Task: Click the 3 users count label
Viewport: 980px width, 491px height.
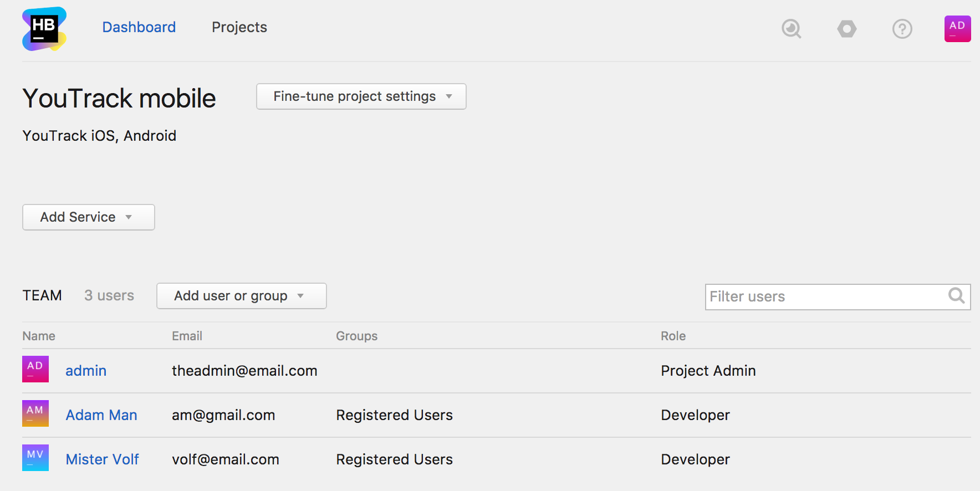Action: pyautogui.click(x=109, y=295)
